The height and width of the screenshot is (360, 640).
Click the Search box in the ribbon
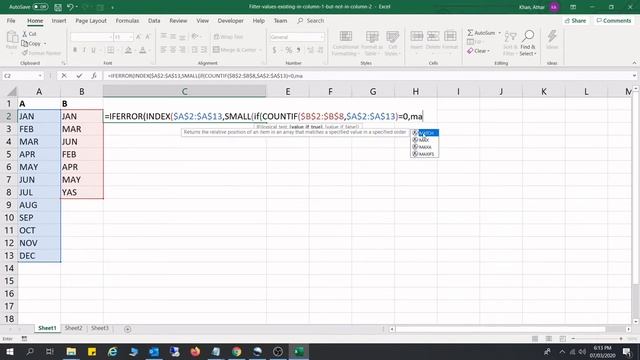pyautogui.click(x=311, y=20)
